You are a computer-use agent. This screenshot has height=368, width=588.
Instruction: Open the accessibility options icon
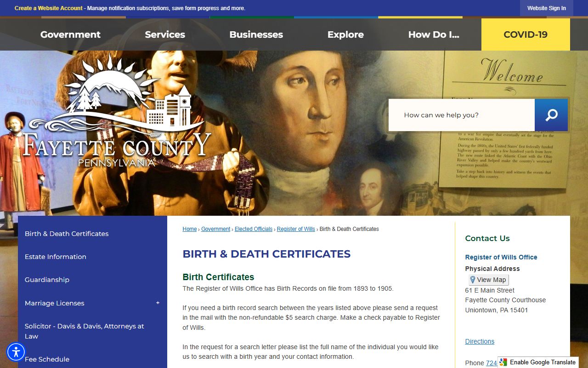pyautogui.click(x=16, y=352)
